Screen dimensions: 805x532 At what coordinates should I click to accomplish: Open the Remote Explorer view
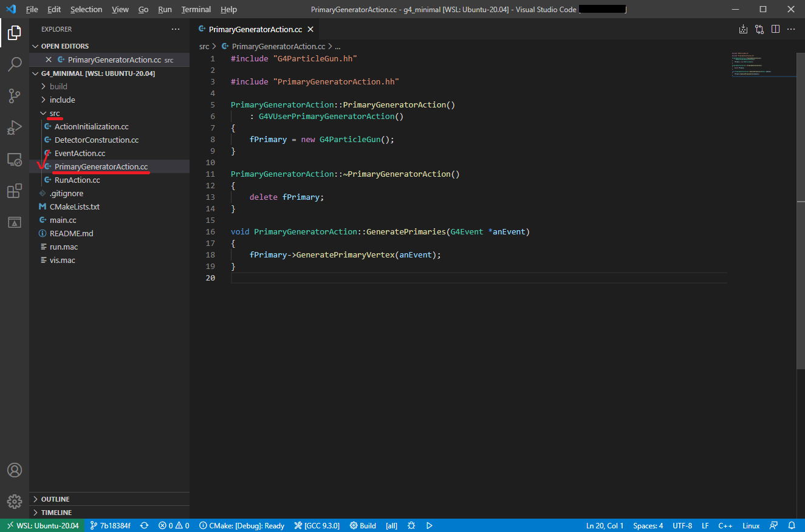15,160
